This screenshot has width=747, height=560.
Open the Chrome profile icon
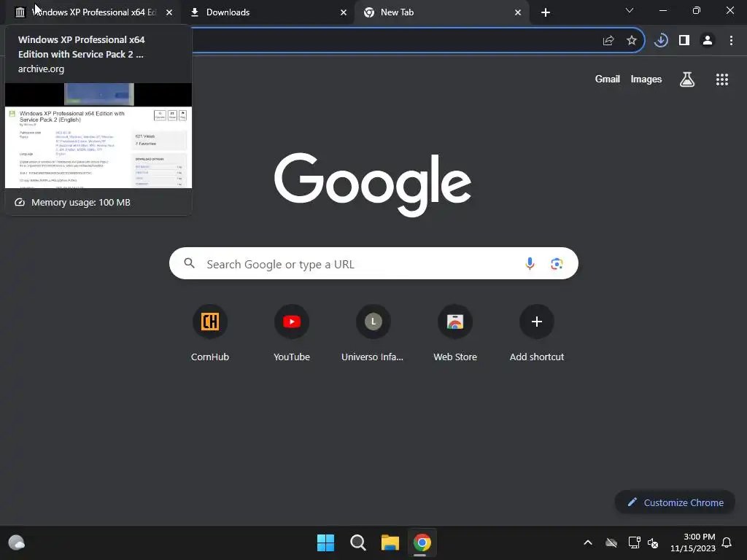(x=708, y=41)
